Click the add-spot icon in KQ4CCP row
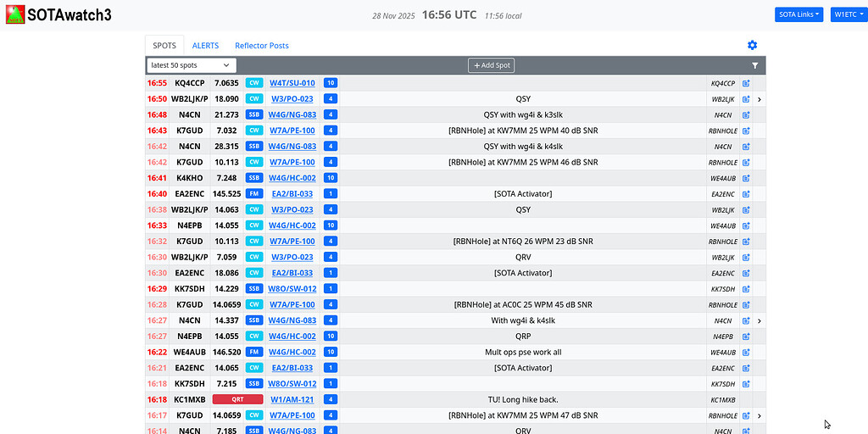Viewport: 868px width, 434px height. tap(746, 83)
